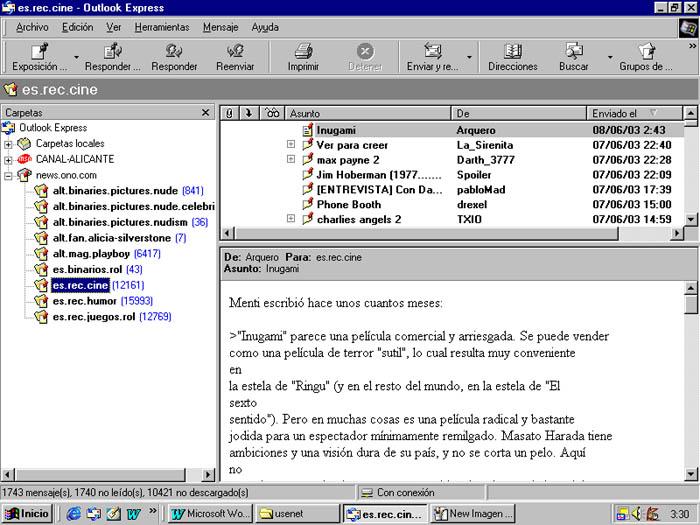Screen dimensions: 700x525
Task: Open the Direcciones address book
Action: (x=512, y=57)
